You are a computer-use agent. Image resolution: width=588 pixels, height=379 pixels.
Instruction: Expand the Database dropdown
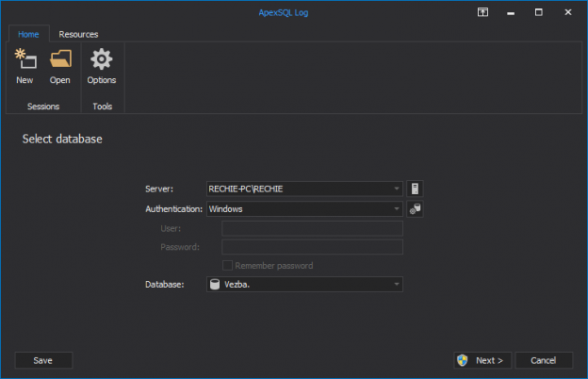pyautogui.click(x=397, y=285)
